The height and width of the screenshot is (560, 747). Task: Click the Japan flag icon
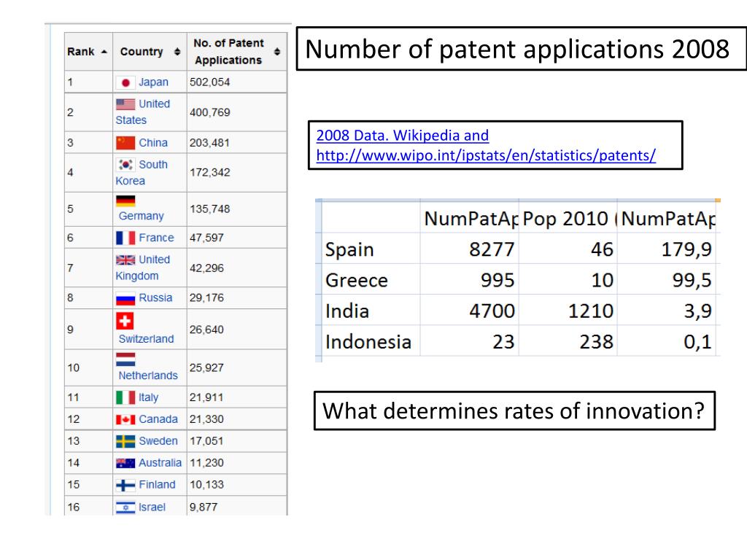point(125,83)
